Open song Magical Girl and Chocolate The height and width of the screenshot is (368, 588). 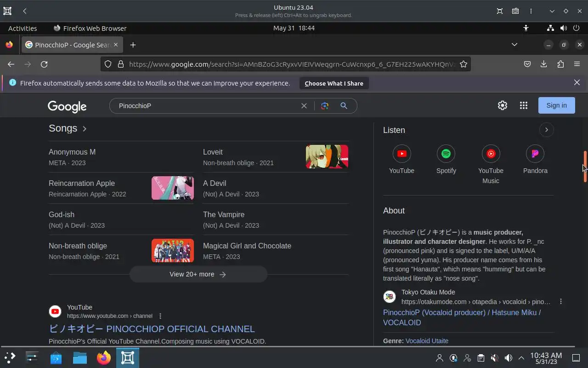tap(247, 246)
